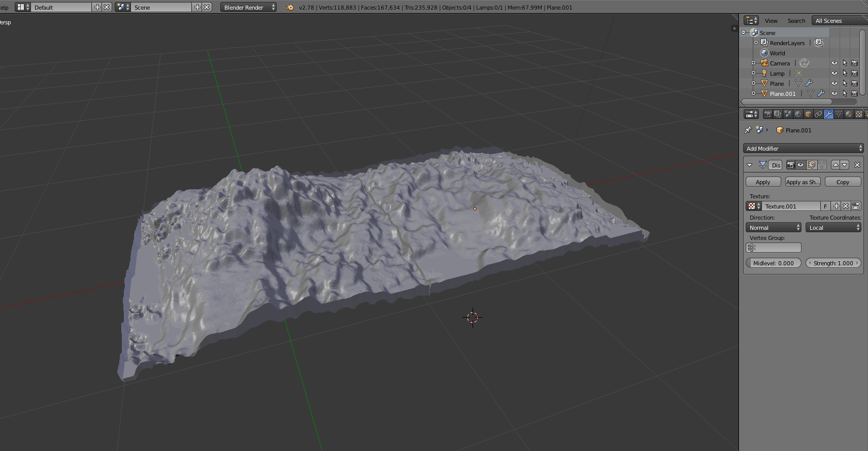Open the outliner Search menu
The width and height of the screenshot is (868, 451).
pyautogui.click(x=796, y=20)
